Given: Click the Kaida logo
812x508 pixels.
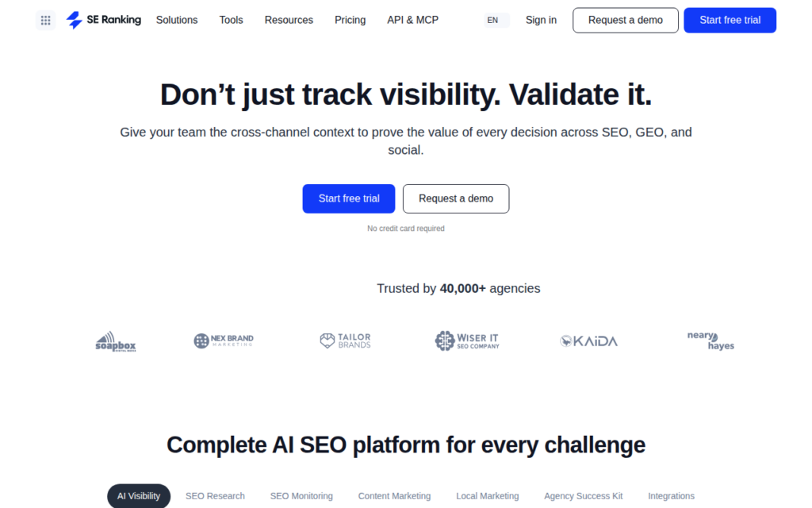Looking at the screenshot, I should tap(589, 341).
